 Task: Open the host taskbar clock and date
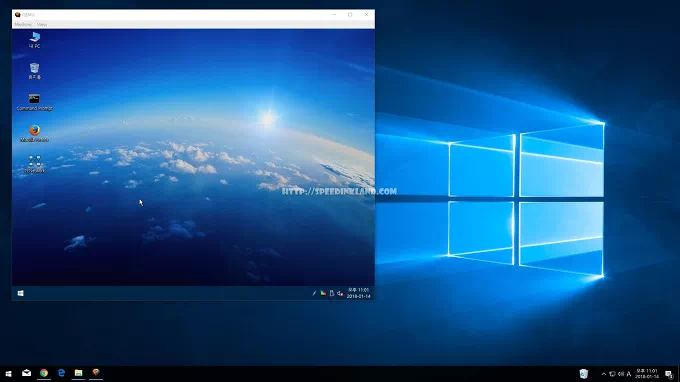coord(647,374)
